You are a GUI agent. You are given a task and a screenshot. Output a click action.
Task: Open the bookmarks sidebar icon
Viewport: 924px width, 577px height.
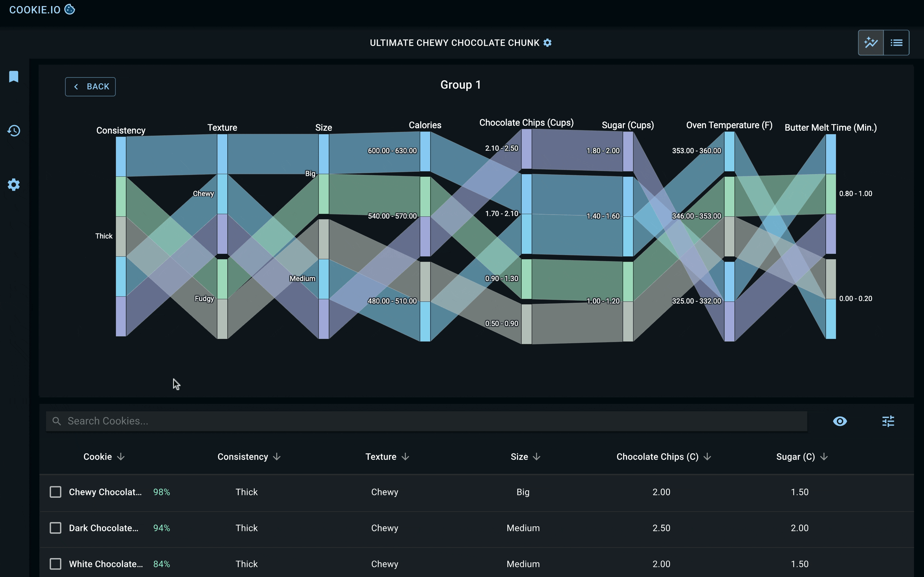coord(14,76)
